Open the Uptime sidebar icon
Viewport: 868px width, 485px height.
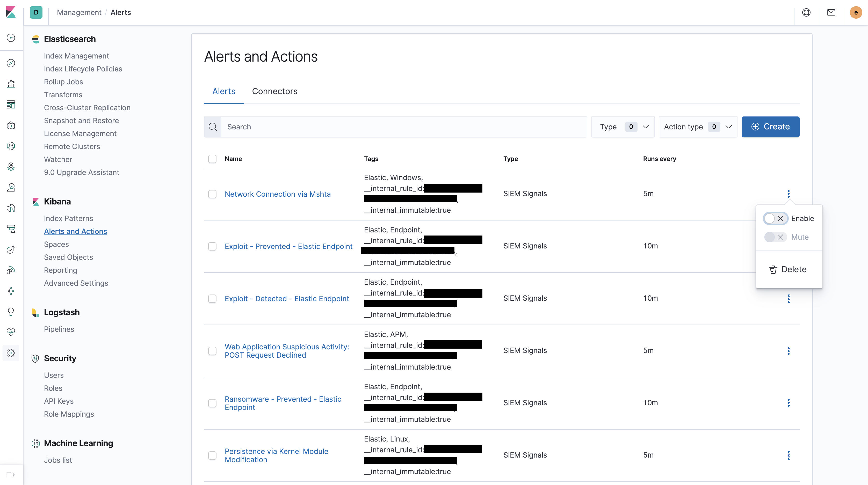coord(11,249)
